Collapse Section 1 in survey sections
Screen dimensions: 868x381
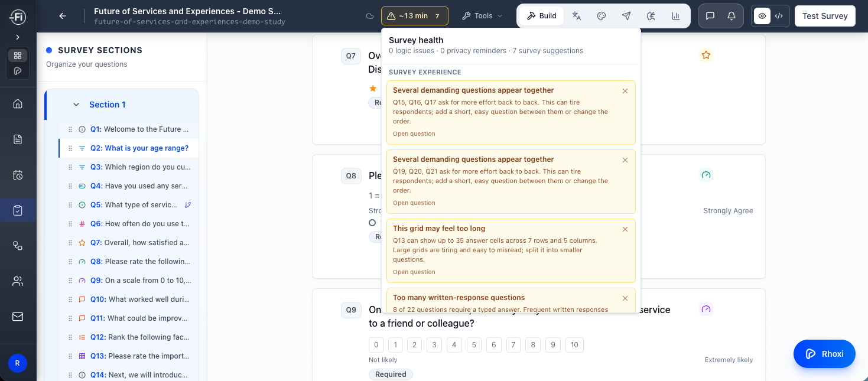tap(76, 105)
